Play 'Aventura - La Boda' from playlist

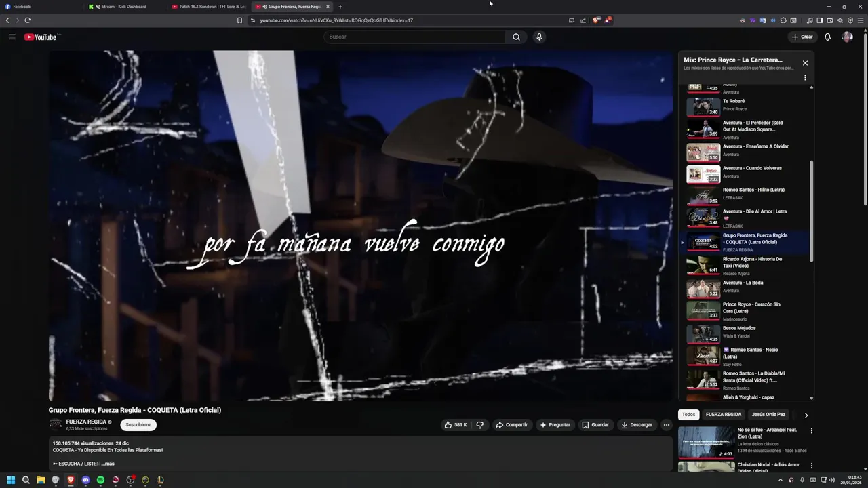[x=746, y=287]
